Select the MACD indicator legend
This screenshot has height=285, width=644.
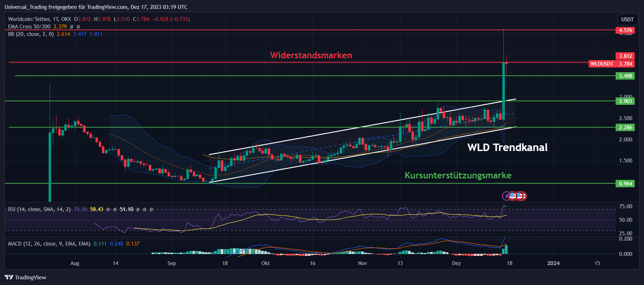coord(49,244)
